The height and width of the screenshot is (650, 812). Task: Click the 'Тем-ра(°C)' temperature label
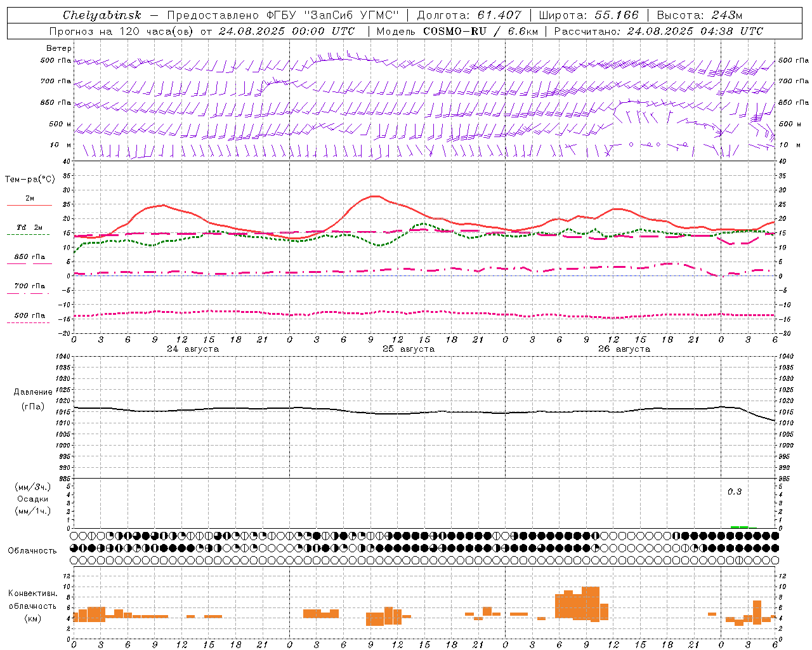[30, 180]
